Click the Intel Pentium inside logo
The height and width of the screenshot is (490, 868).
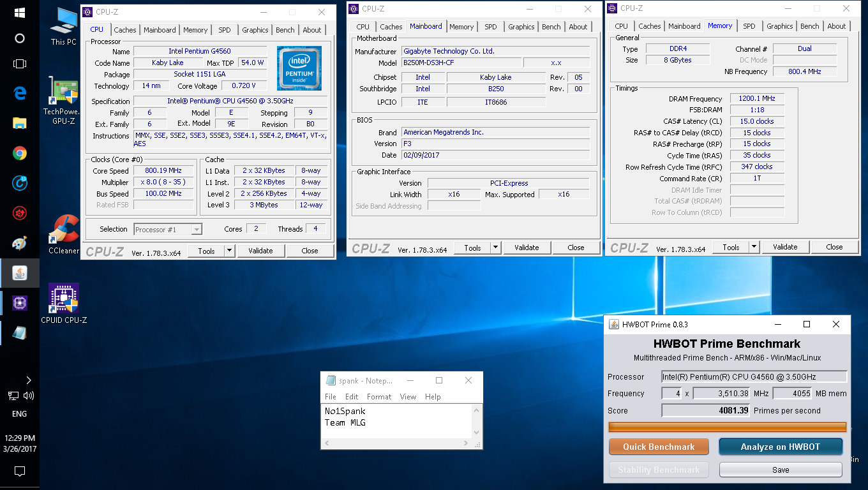click(299, 68)
